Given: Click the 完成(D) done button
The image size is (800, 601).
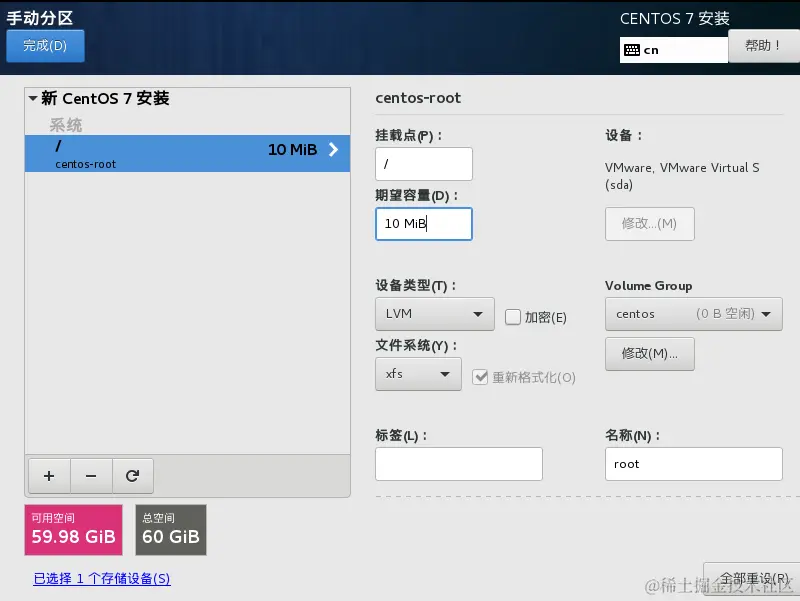Looking at the screenshot, I should (45, 45).
